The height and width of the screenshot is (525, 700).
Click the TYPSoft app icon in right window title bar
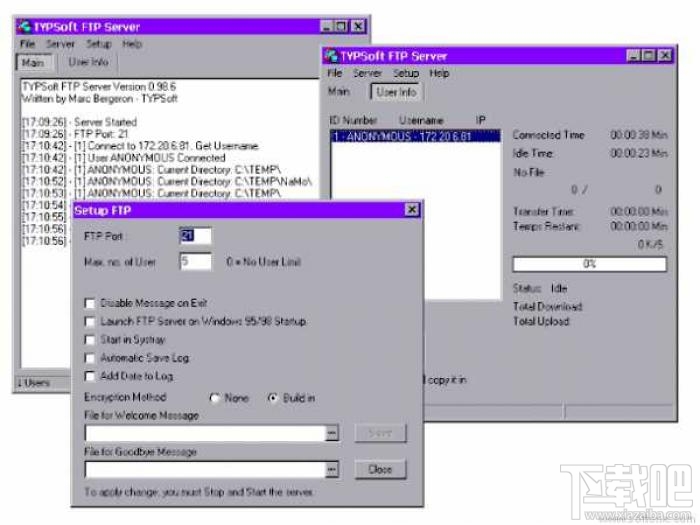tap(331, 56)
